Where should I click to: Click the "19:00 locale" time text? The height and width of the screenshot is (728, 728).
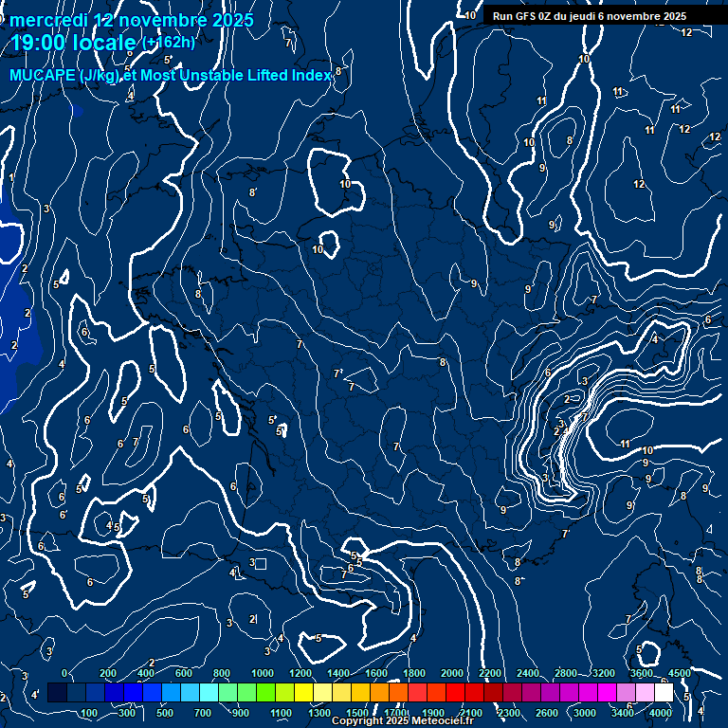pyautogui.click(x=73, y=43)
